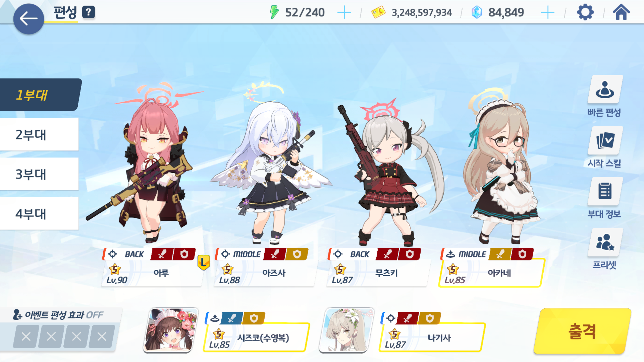
Task: Open the formation help question mark
Action: click(x=88, y=12)
